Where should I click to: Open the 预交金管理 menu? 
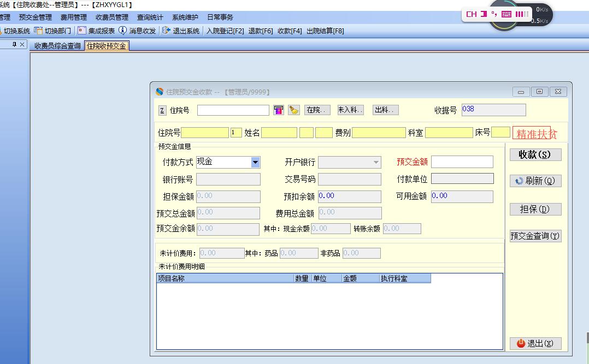[x=36, y=17]
